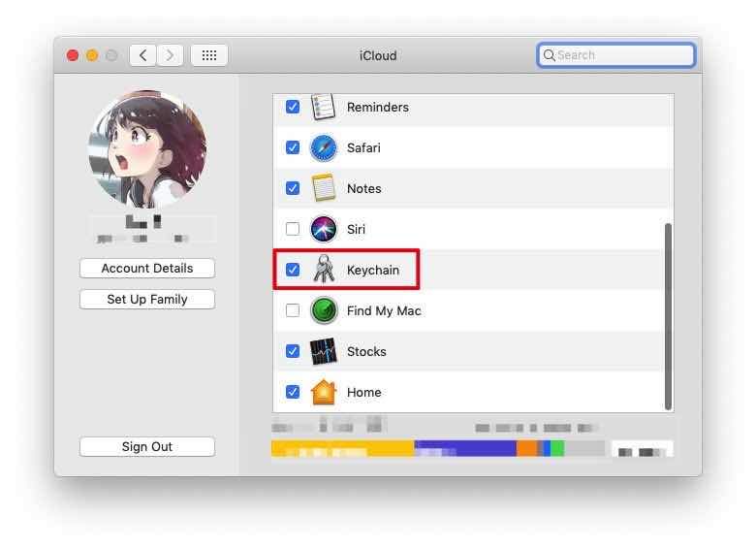This screenshot has height=548, width=756.
Task: Click the Find My Mac radar icon
Action: tap(324, 310)
